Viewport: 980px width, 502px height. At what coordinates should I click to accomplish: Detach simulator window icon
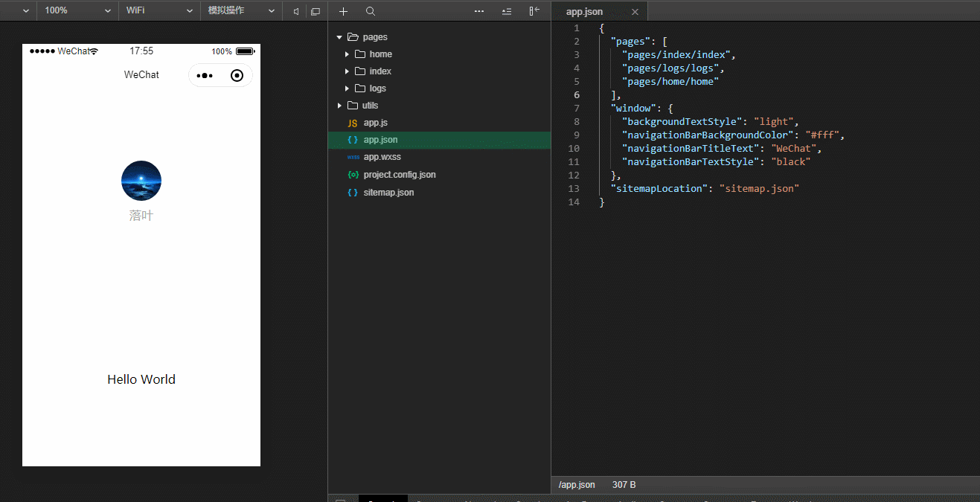(316, 11)
